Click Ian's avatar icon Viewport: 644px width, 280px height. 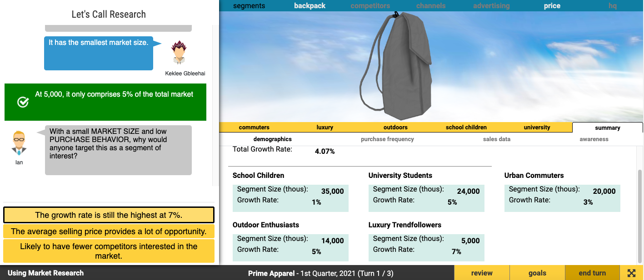[19, 142]
